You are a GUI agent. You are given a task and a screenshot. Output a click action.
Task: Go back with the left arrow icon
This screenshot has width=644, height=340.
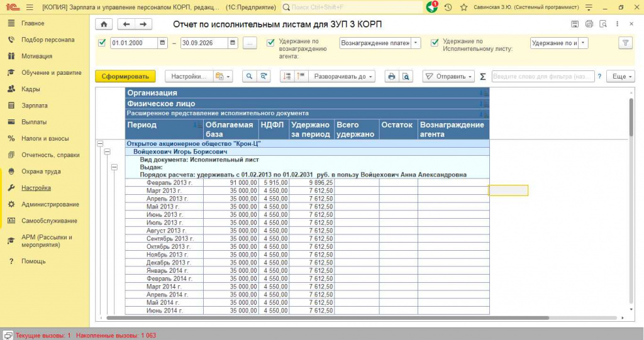click(x=126, y=25)
